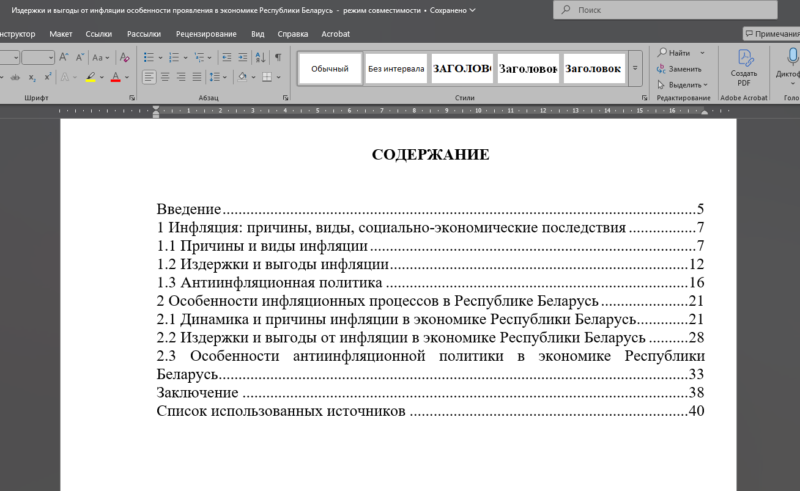Justify paragraph text
Viewport: 800px width, 491px height.
coord(196,77)
